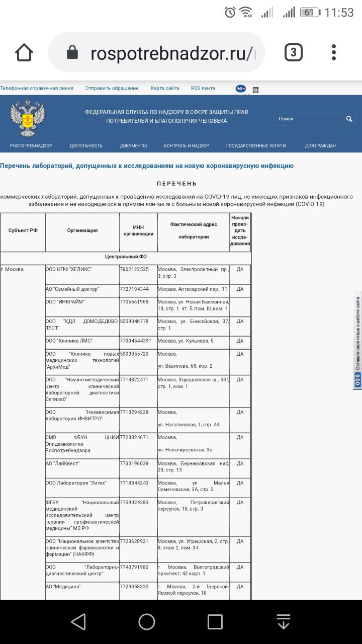The image size is (362, 644).
Task: Open the ДОКУМЕНТЫ menu item
Action: point(133,146)
